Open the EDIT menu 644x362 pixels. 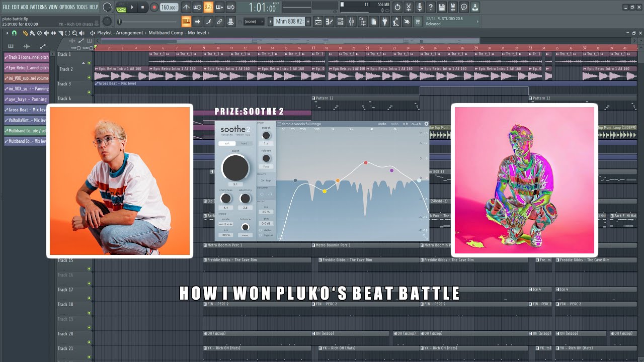(x=16, y=7)
